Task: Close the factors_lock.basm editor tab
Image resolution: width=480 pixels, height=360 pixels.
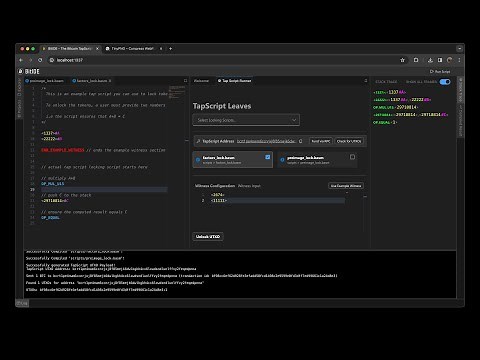Action: [x=110, y=81]
